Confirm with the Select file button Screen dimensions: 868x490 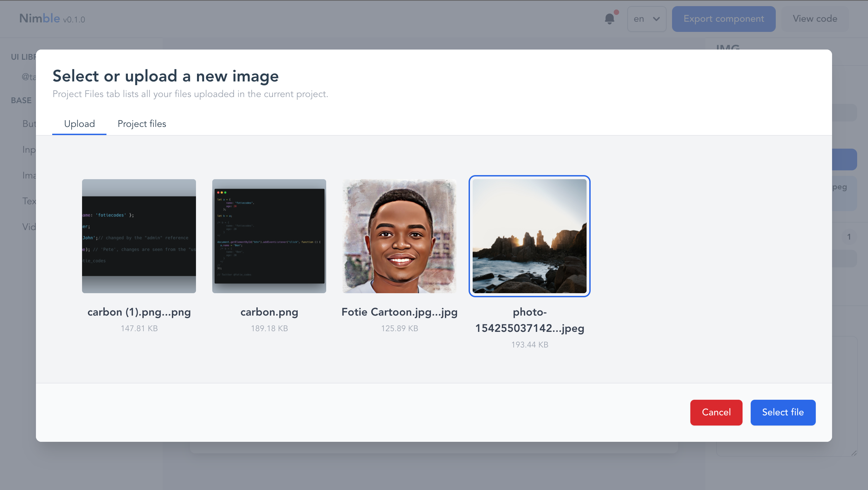tap(783, 412)
